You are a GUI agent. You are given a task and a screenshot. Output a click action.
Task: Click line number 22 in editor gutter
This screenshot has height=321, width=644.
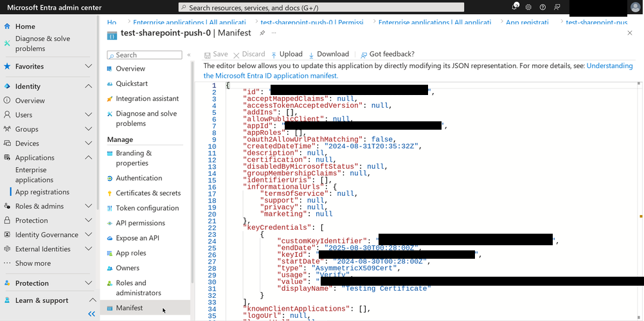(x=212, y=227)
